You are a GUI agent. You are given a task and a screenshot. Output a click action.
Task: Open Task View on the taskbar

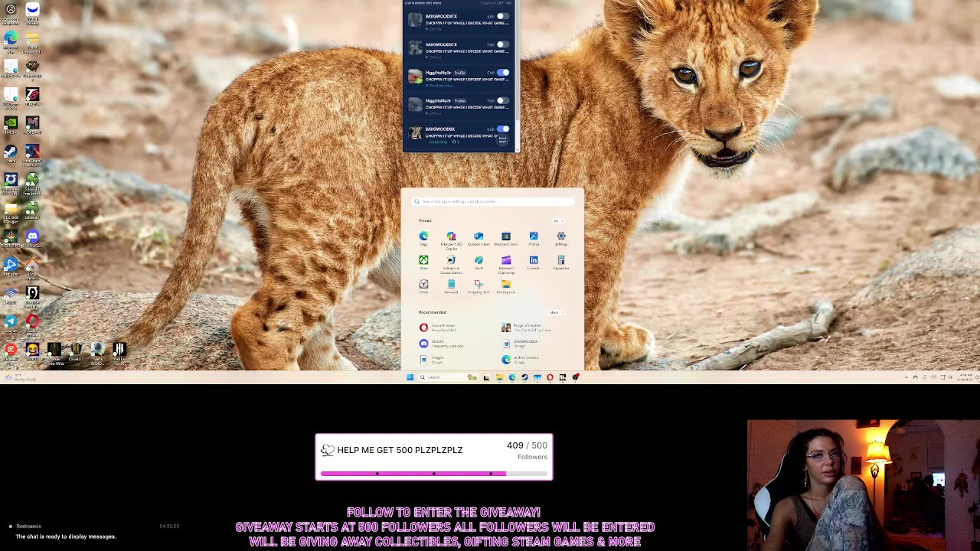[486, 377]
